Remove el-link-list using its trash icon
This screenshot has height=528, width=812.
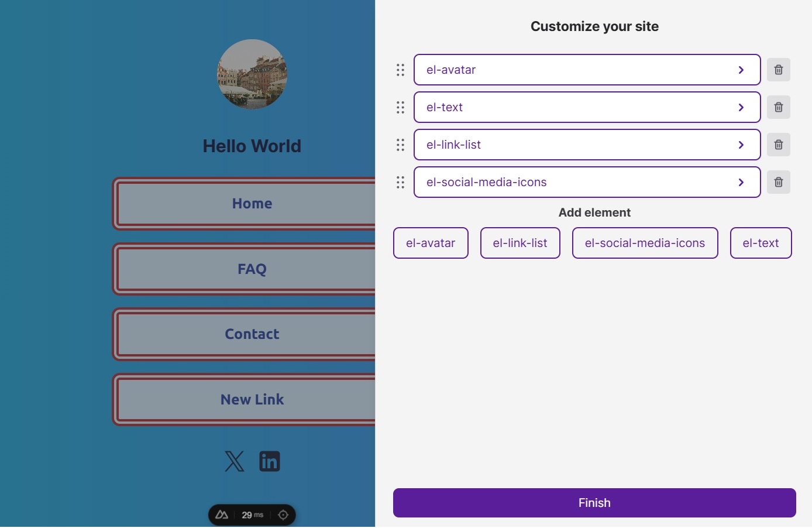pyautogui.click(x=778, y=145)
